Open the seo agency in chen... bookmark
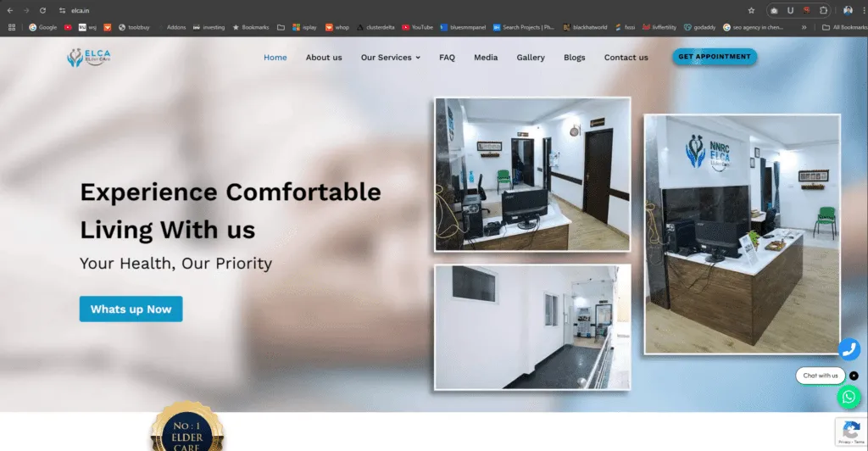Image resolution: width=868 pixels, height=451 pixels. (753, 27)
